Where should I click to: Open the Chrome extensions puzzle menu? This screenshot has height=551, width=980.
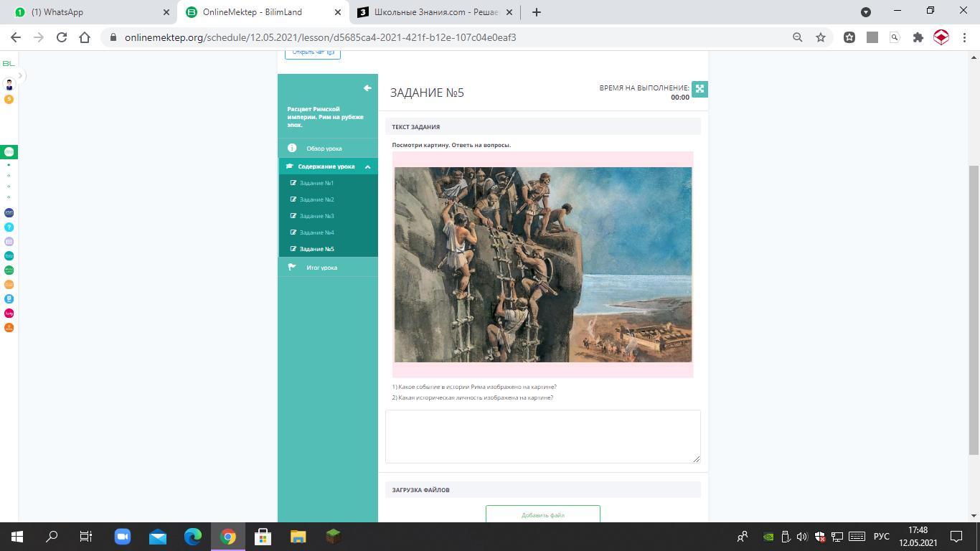coord(918,37)
